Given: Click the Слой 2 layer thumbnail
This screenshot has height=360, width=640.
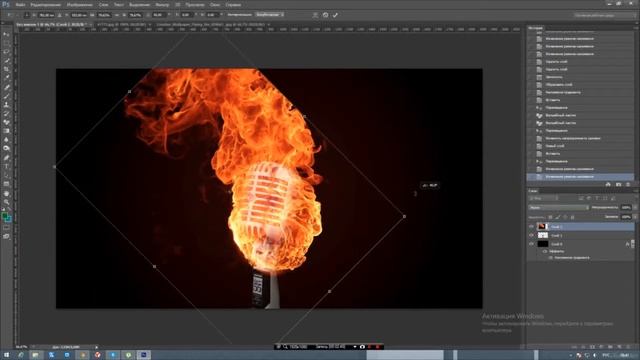Looking at the screenshot, I should coord(542,227).
